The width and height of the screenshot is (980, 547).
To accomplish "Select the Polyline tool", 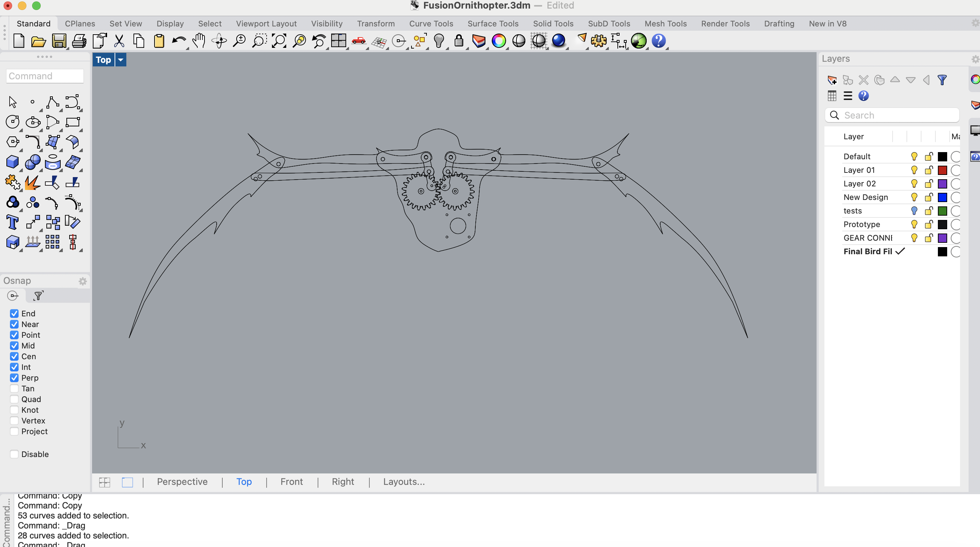I will pos(52,102).
